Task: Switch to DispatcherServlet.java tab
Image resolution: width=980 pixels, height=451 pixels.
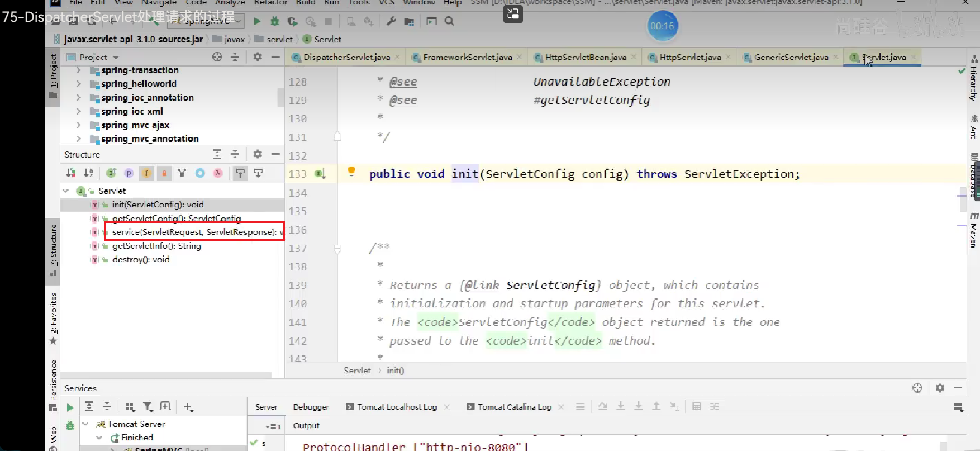Action: point(346,57)
